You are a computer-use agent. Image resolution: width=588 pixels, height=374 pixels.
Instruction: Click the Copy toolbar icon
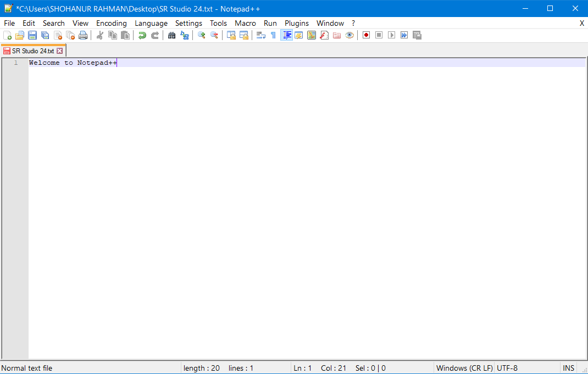pos(113,35)
